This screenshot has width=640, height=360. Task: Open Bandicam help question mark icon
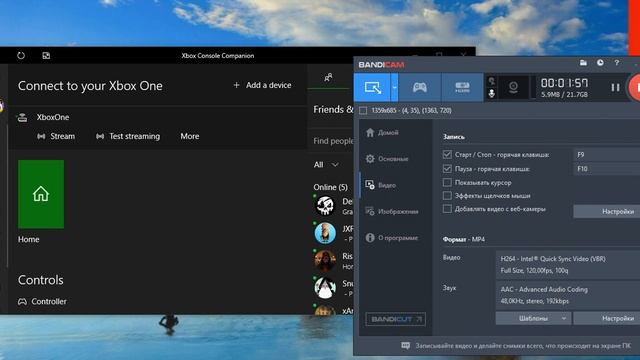617,63
